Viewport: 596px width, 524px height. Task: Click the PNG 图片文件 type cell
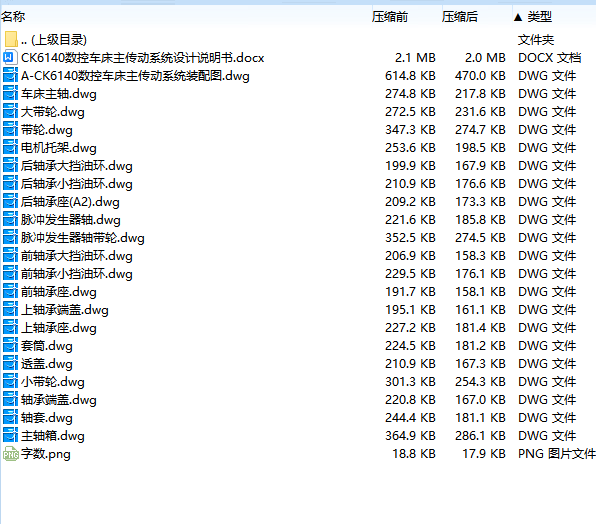tap(556, 454)
